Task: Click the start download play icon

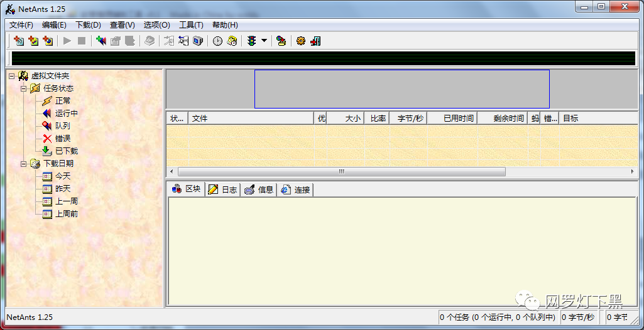Action: coord(67,41)
